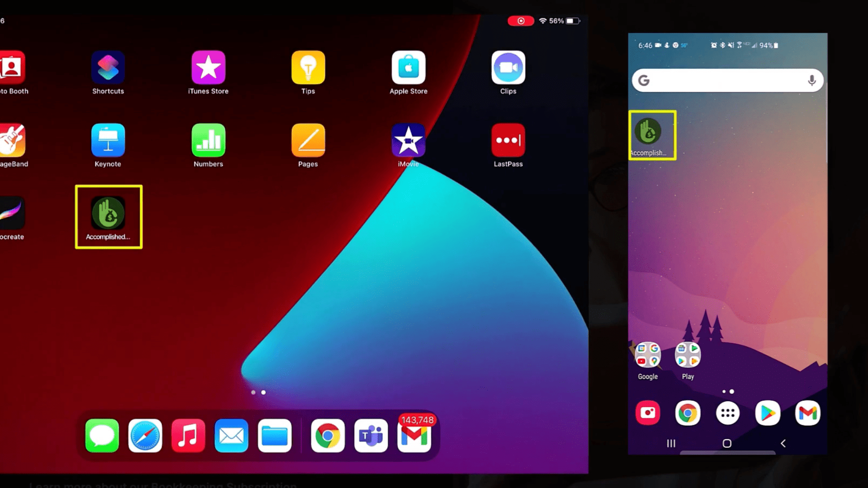This screenshot has width=868, height=488.
Task: Open Microsoft Teams app
Action: point(371,436)
